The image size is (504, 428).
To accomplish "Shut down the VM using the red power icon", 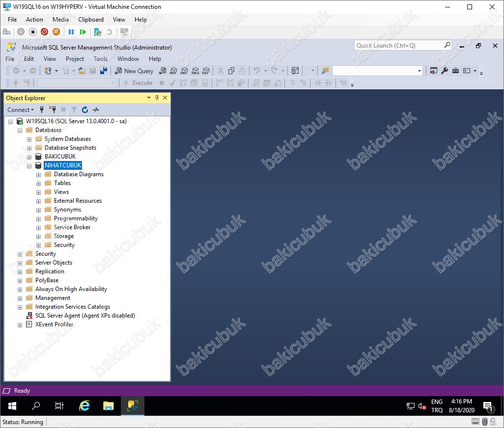I will [44, 32].
